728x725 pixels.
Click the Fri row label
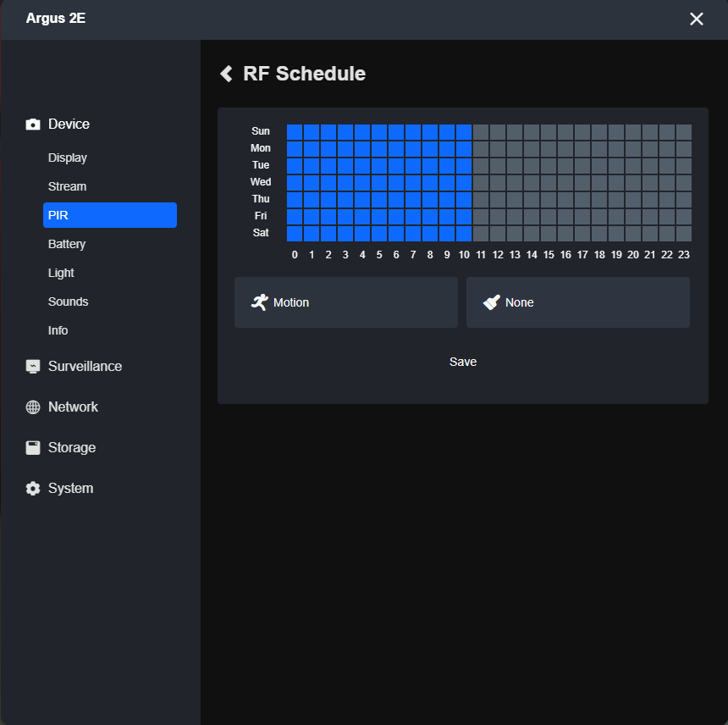(261, 216)
